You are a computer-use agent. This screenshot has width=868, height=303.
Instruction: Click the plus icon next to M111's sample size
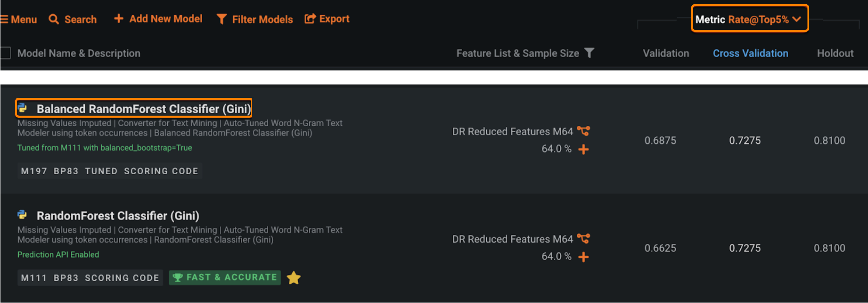tap(583, 257)
